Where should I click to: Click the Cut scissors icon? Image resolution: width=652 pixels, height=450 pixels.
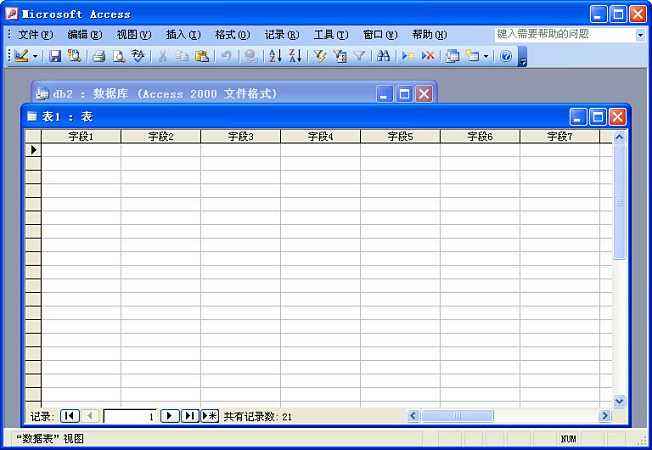pos(163,56)
